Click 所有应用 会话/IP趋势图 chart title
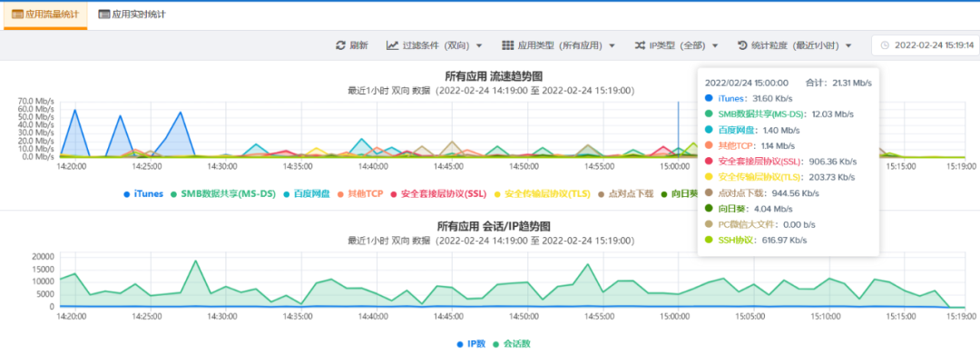The width and height of the screenshot is (980, 355). 493,226
